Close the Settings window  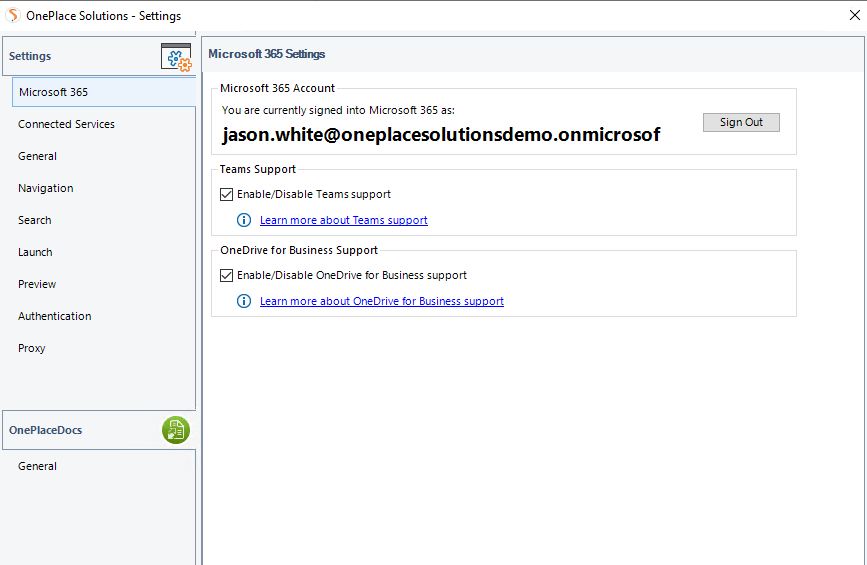(854, 15)
